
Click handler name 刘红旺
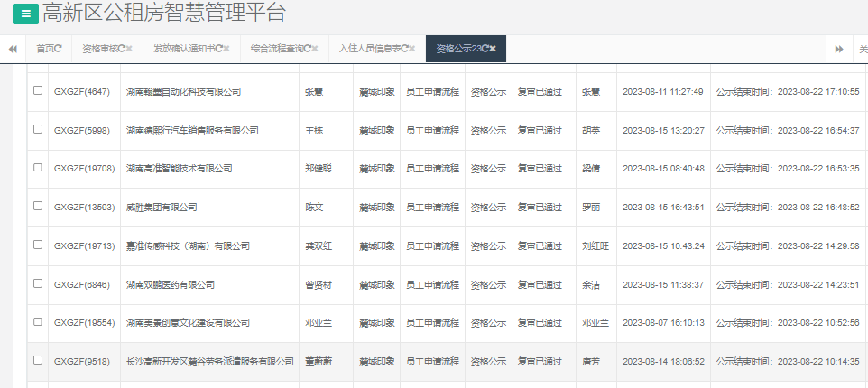[x=596, y=245]
